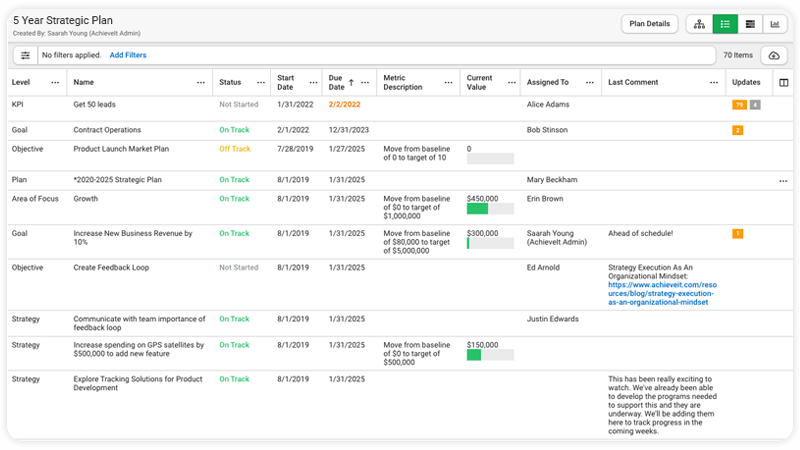The image size is (800, 450).
Task: Open the orange updates badge for Contract Operations
Action: (737, 130)
